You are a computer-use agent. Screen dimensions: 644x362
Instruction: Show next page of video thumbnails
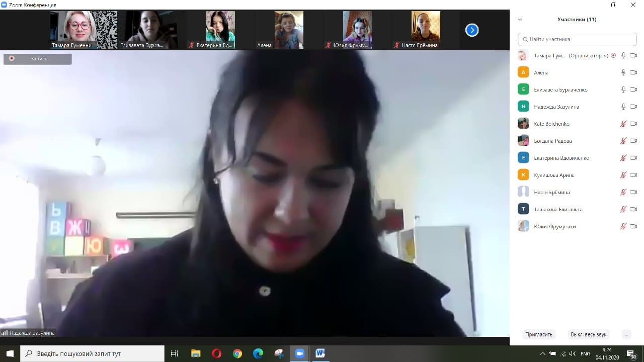click(471, 30)
